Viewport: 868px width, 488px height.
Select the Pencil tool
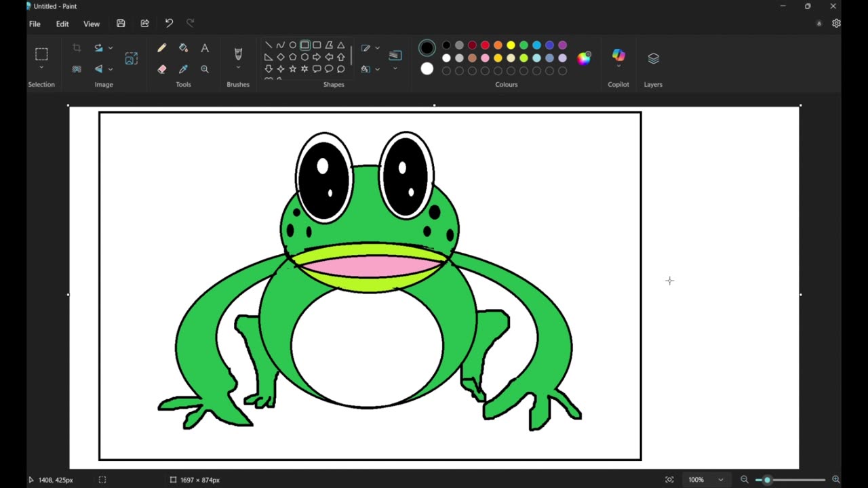point(161,48)
